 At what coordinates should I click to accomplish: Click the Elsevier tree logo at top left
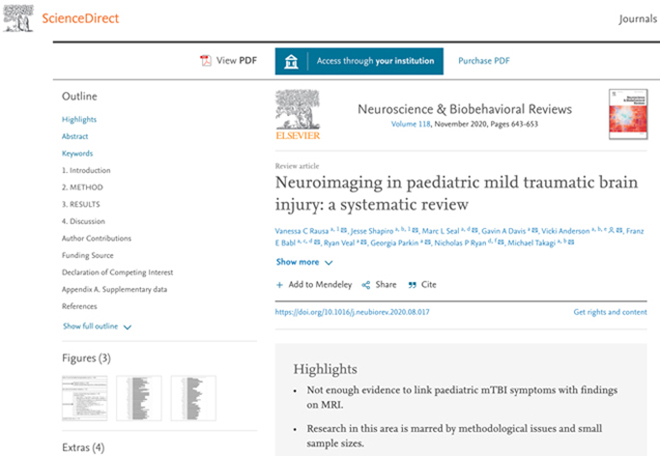18,18
